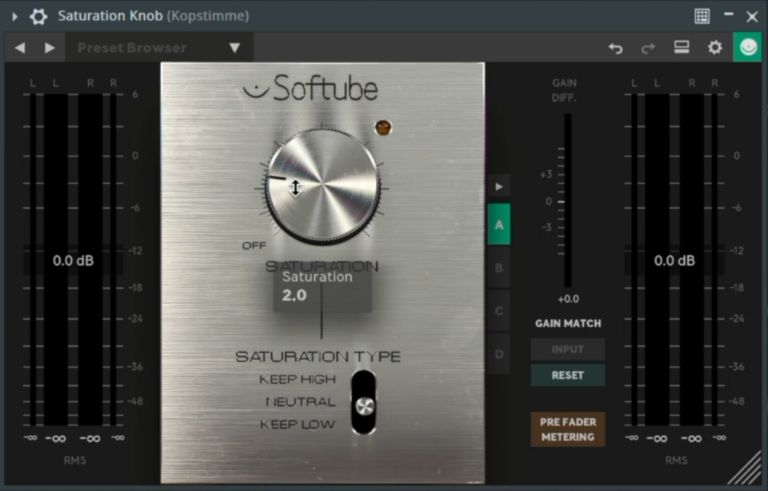Click the SATURATION TYPE heading
Screen dimensions: 768x491
[x=318, y=356]
